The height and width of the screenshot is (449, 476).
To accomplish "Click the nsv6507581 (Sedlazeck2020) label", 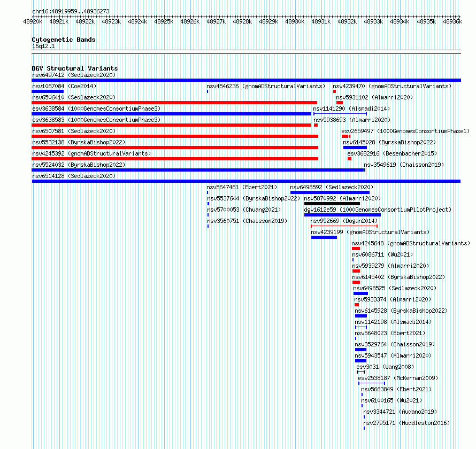I will [74, 131].
